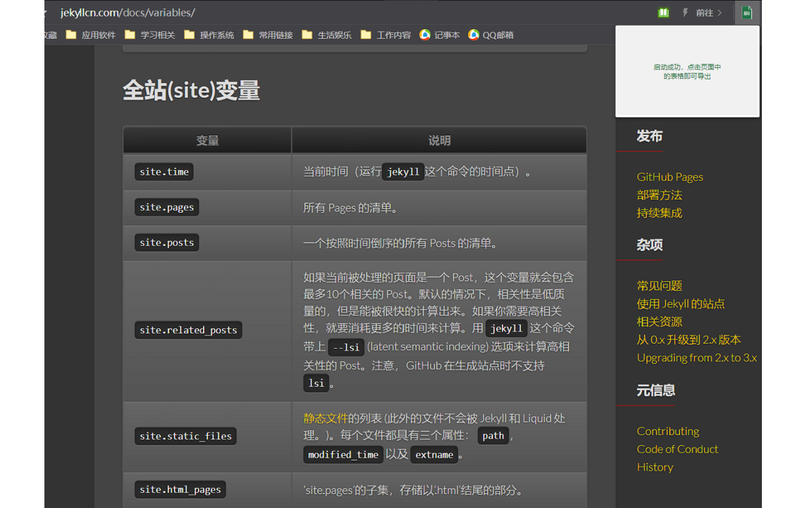Expand the 工作内容 bookmark folder

point(386,35)
